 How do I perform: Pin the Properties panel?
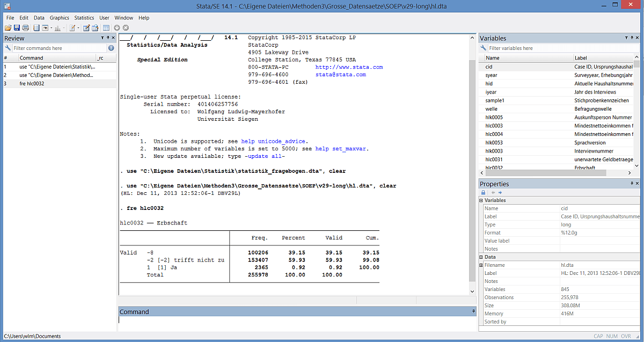(633, 184)
